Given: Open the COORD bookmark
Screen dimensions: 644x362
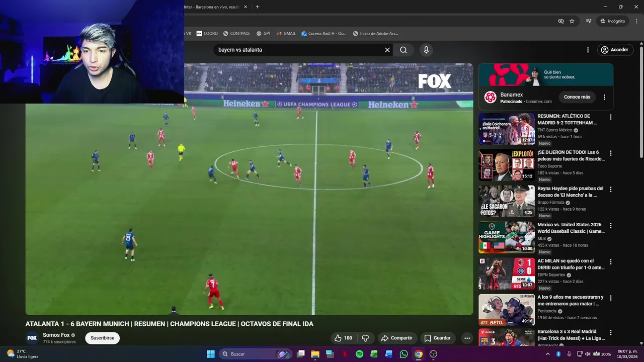Looking at the screenshot, I should click(207, 34).
